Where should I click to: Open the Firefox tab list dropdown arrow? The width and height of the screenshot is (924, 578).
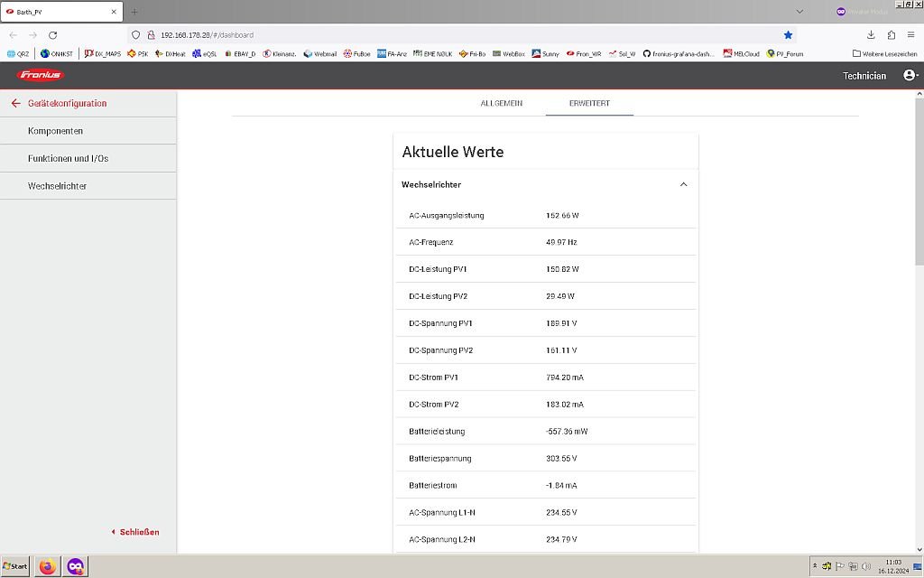pos(799,12)
